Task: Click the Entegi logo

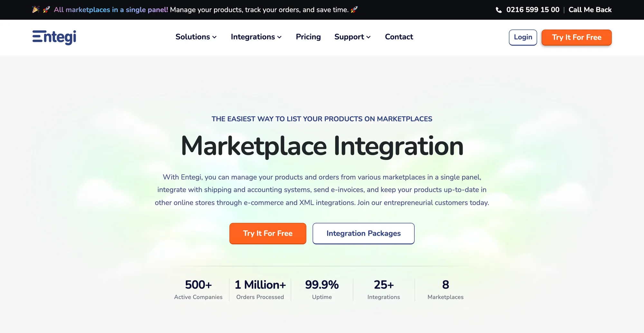Action: point(54,37)
